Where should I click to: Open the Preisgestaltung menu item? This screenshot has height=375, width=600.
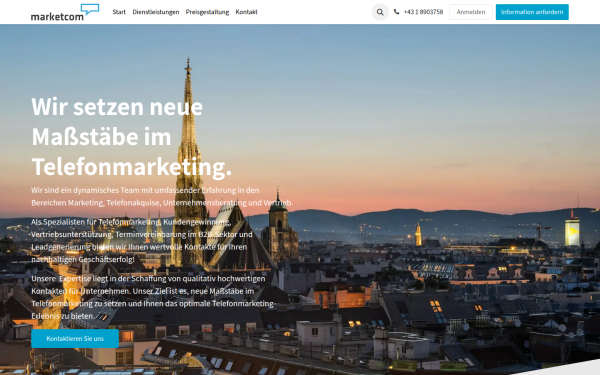(x=207, y=12)
